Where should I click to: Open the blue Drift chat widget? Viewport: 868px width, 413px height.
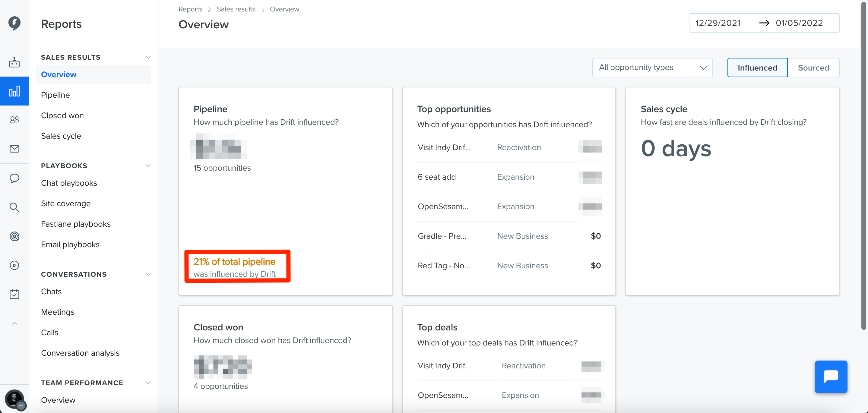click(x=831, y=376)
